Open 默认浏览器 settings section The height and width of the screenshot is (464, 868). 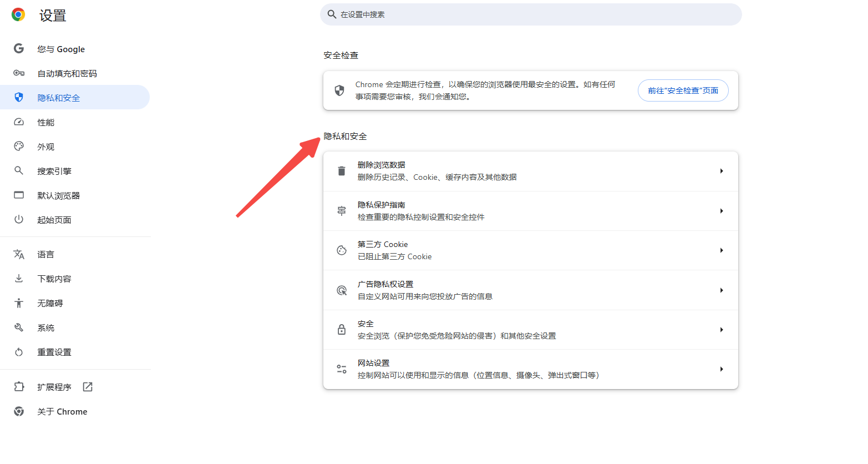[x=75, y=195]
